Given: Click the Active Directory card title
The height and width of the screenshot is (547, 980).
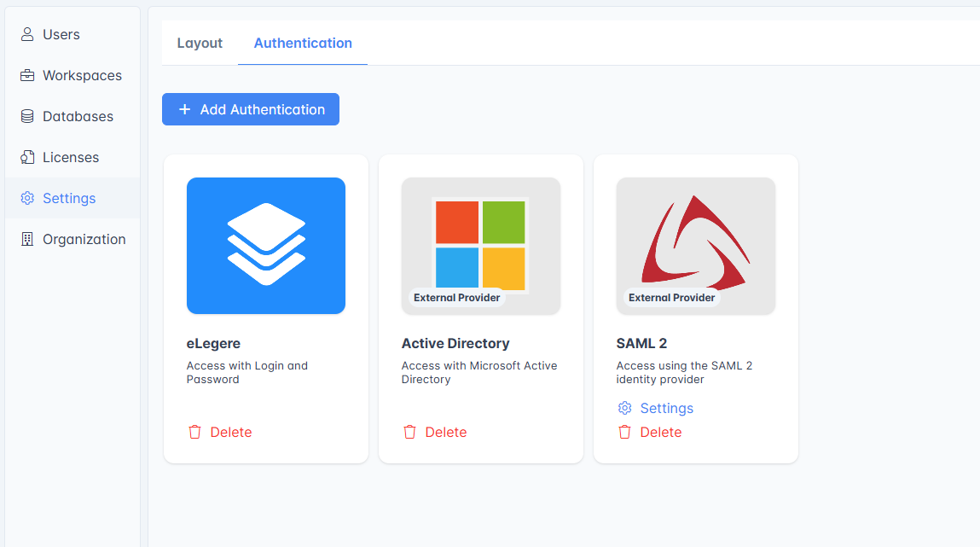Looking at the screenshot, I should coord(455,343).
